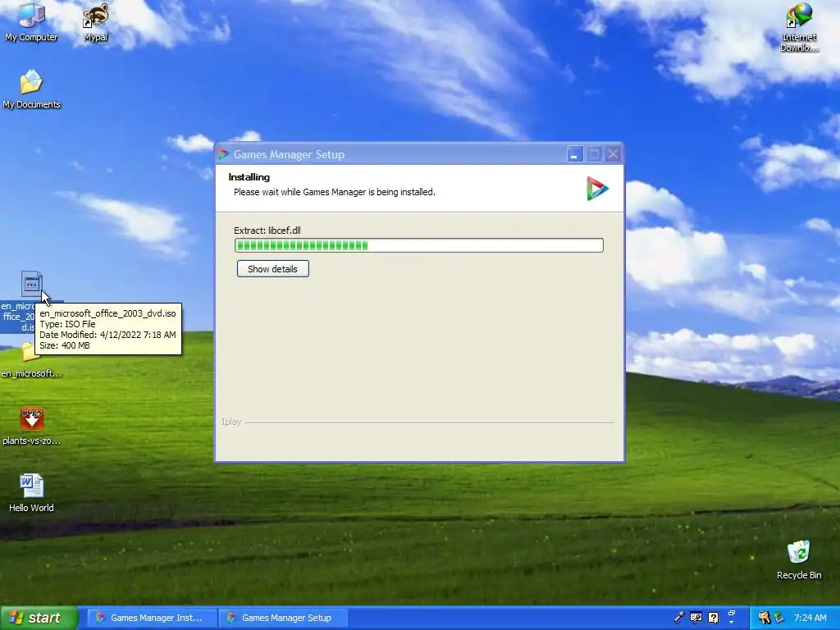Click the ISO file tooltip on desktop
Viewport: 840px width, 630px height.
coord(108,329)
